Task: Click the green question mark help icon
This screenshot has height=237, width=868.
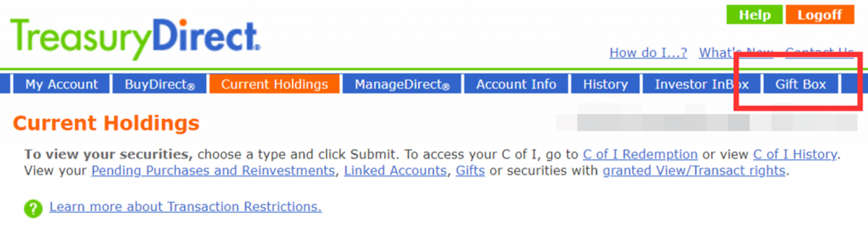Action: [x=33, y=209]
